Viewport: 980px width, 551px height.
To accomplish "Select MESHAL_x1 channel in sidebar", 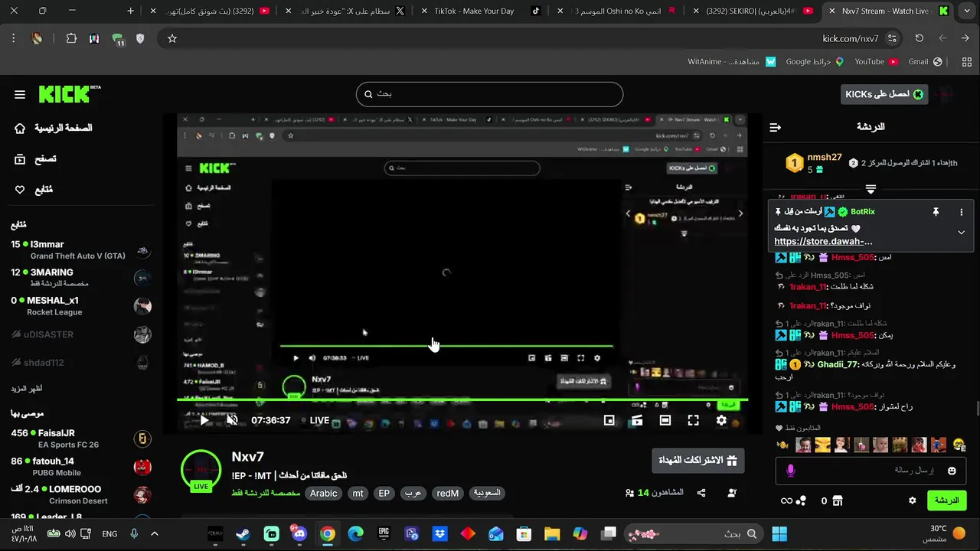I will coord(81,305).
